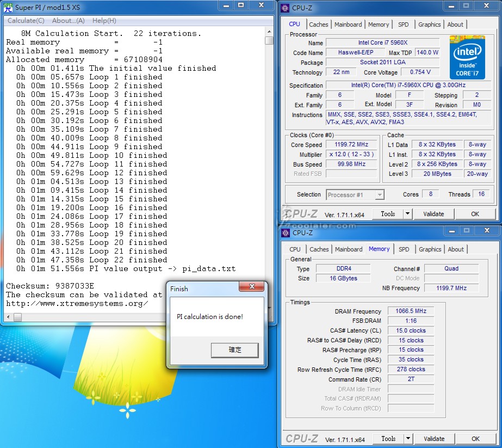Click the http://www.xtremesystems.org/ text
502x448 pixels.
[77, 303]
